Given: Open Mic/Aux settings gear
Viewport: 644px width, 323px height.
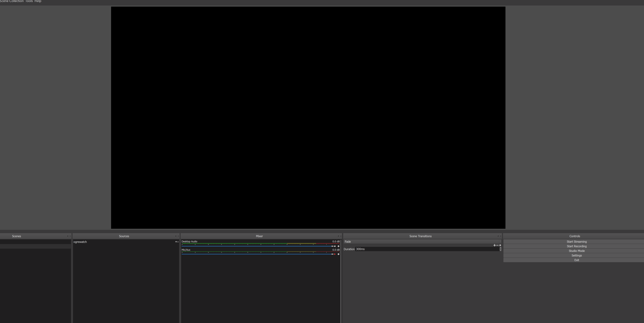Looking at the screenshot, I should tap(338, 254).
